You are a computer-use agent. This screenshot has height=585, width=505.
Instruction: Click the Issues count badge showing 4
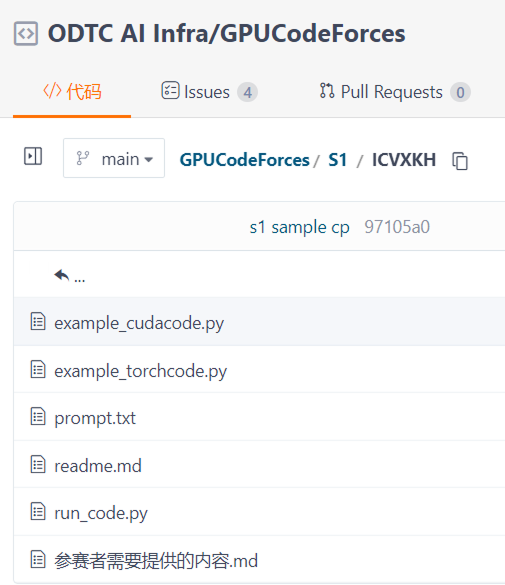[248, 92]
